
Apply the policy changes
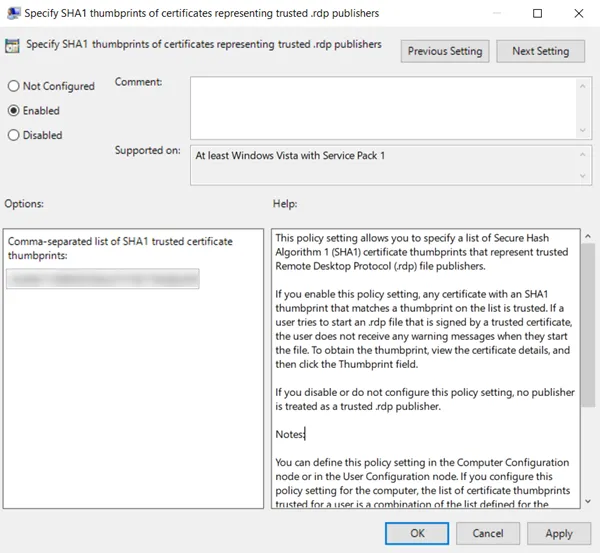click(559, 533)
